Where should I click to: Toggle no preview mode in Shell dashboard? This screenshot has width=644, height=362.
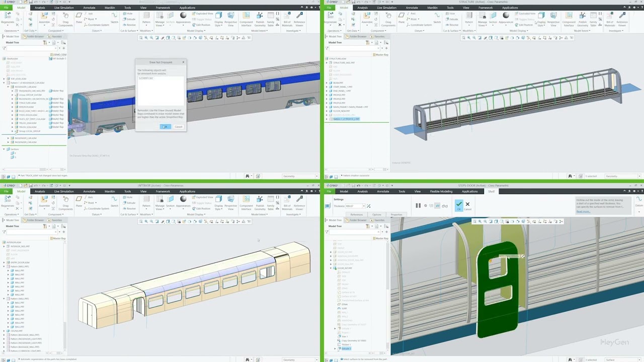(425, 206)
